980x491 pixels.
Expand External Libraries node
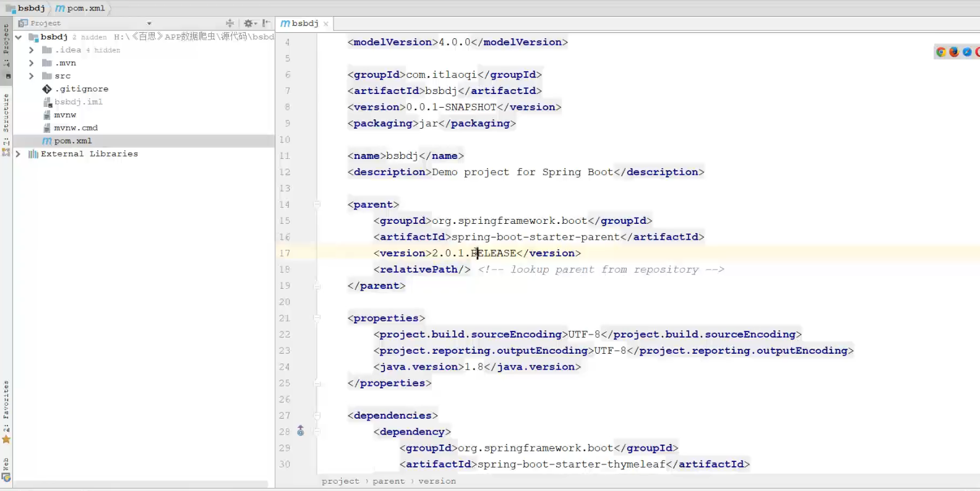click(x=19, y=154)
